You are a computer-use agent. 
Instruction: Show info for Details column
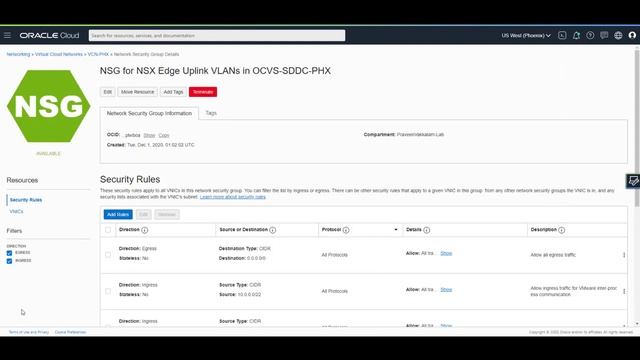(x=427, y=230)
